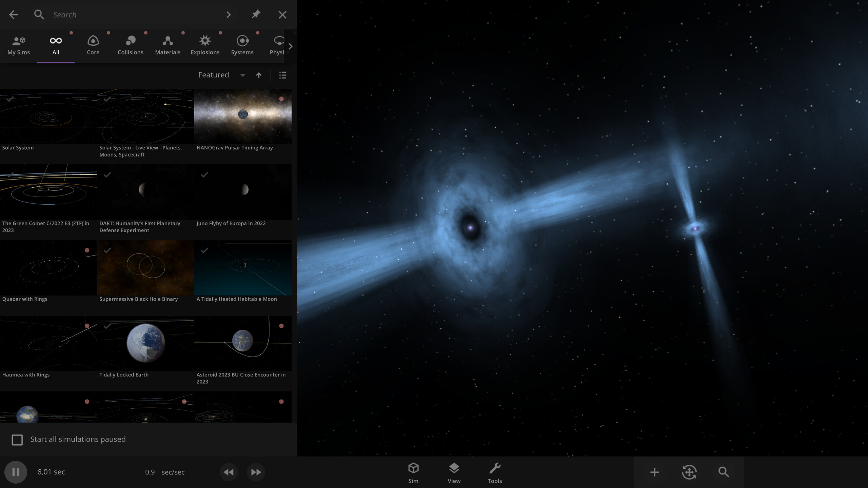This screenshot has width=868, height=488.
Task: Switch to the Collisions category tab
Action: click(x=130, y=45)
